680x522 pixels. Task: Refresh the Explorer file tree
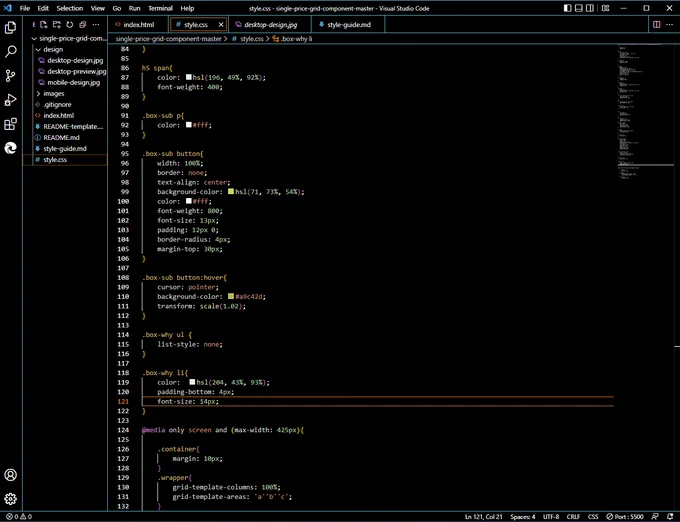[x=69, y=25]
